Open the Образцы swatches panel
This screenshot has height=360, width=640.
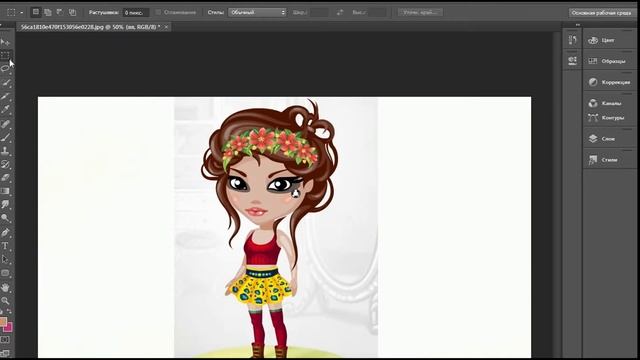pos(607,61)
